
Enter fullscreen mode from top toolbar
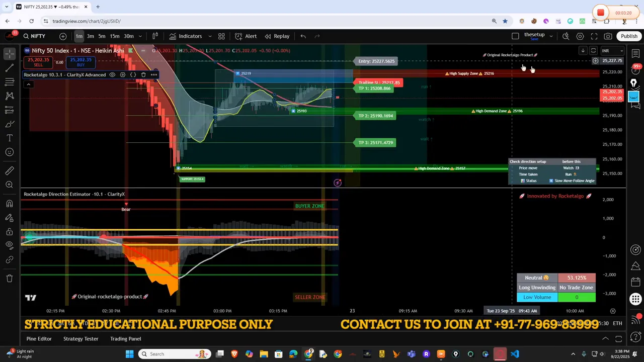594,36
